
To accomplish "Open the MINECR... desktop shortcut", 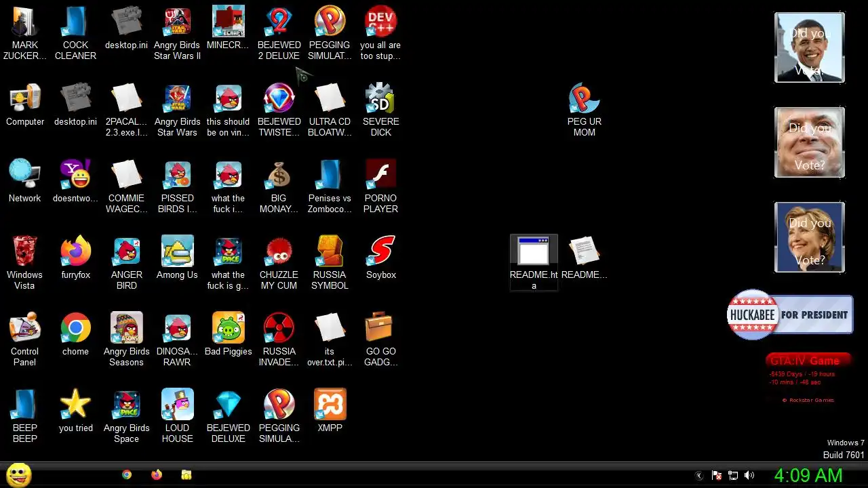I will pyautogui.click(x=228, y=28).
